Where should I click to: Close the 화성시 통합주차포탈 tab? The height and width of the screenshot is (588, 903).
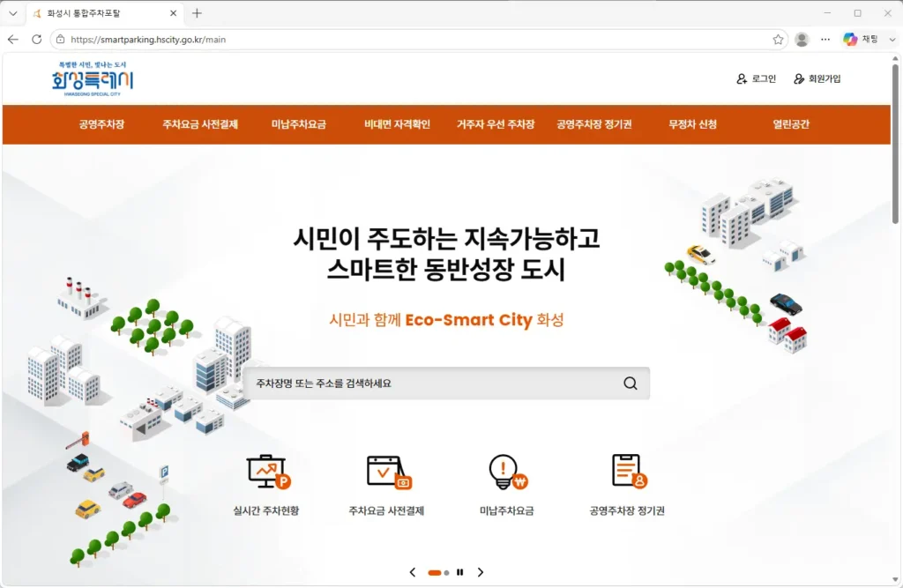click(173, 12)
